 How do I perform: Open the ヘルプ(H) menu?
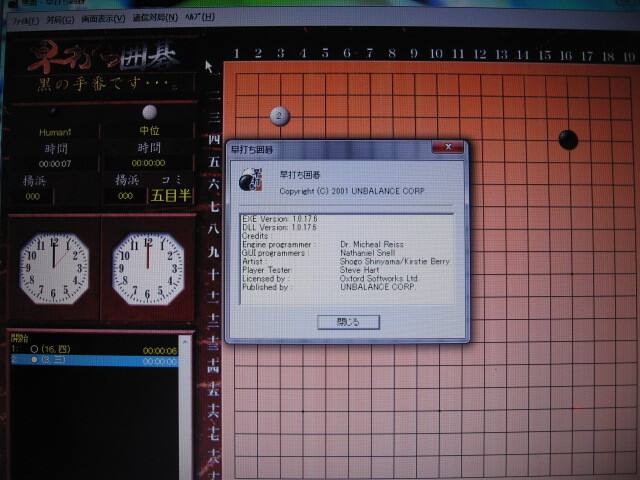[x=200, y=17]
